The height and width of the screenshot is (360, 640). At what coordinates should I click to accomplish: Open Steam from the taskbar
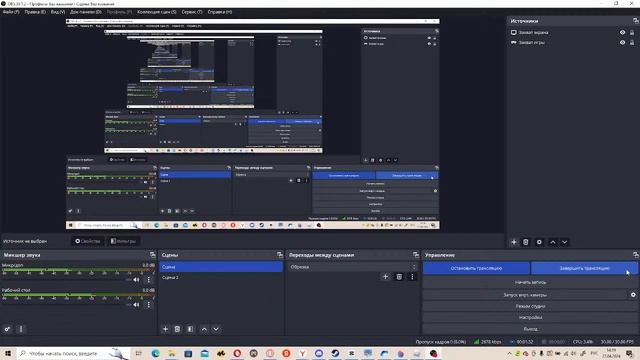[x=335, y=353]
